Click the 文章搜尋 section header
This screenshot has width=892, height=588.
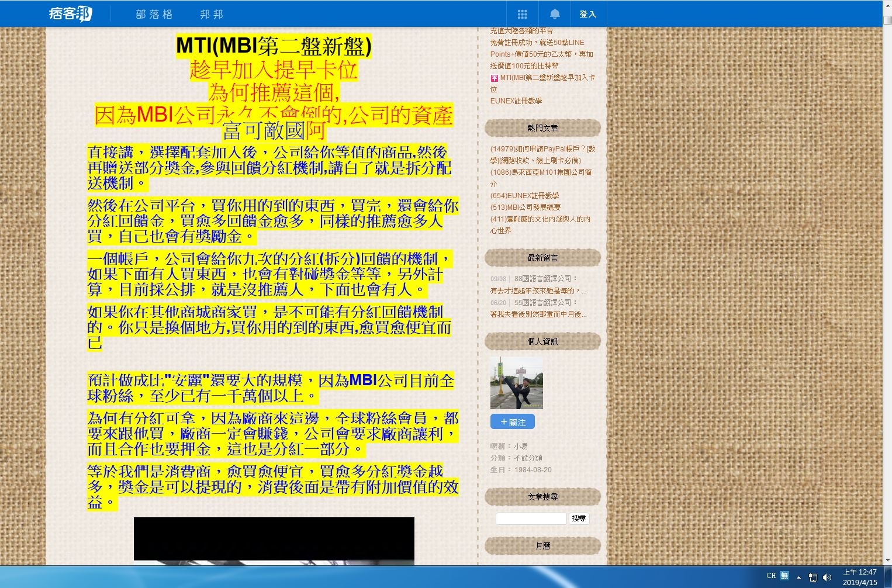point(542,497)
